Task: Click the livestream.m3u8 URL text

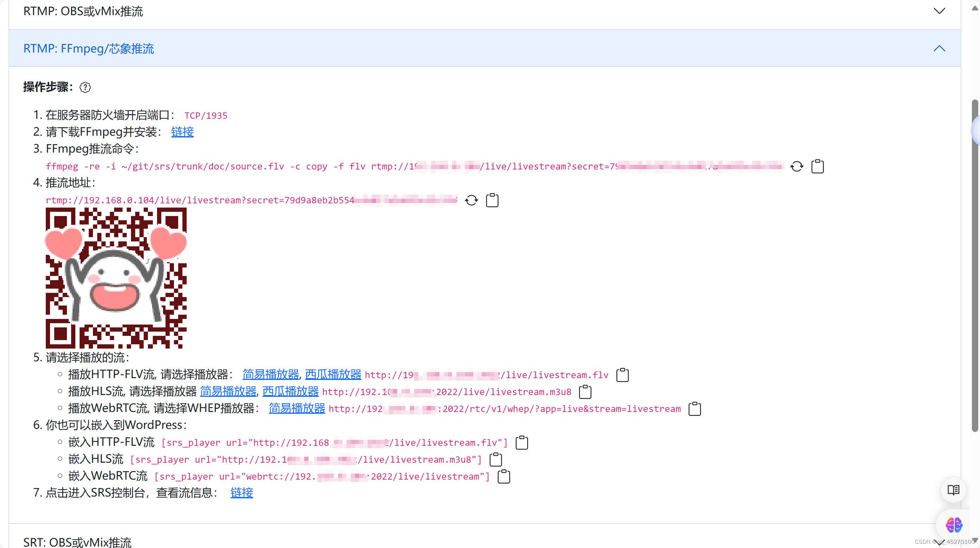Action: [x=447, y=392]
